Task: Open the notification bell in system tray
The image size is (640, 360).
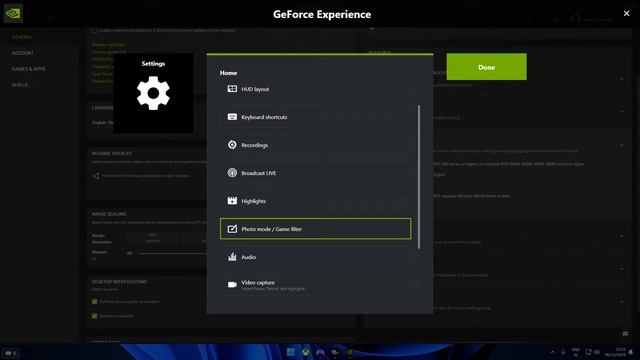Action: (631, 352)
